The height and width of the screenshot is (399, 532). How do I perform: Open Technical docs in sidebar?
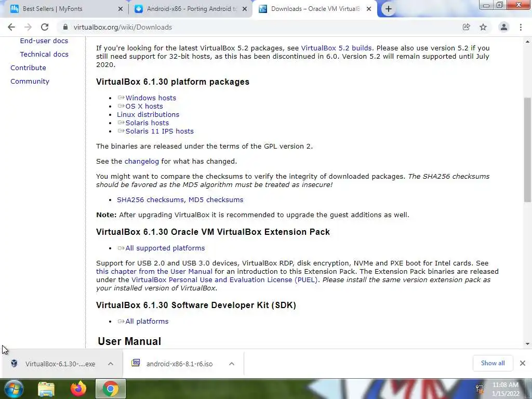[x=44, y=54]
